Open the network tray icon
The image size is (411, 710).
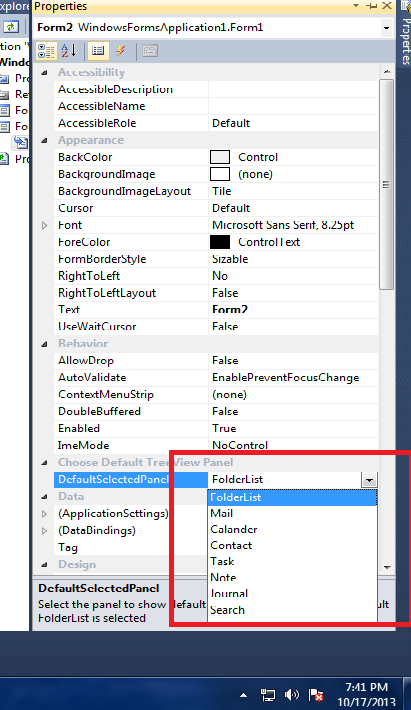[268, 695]
